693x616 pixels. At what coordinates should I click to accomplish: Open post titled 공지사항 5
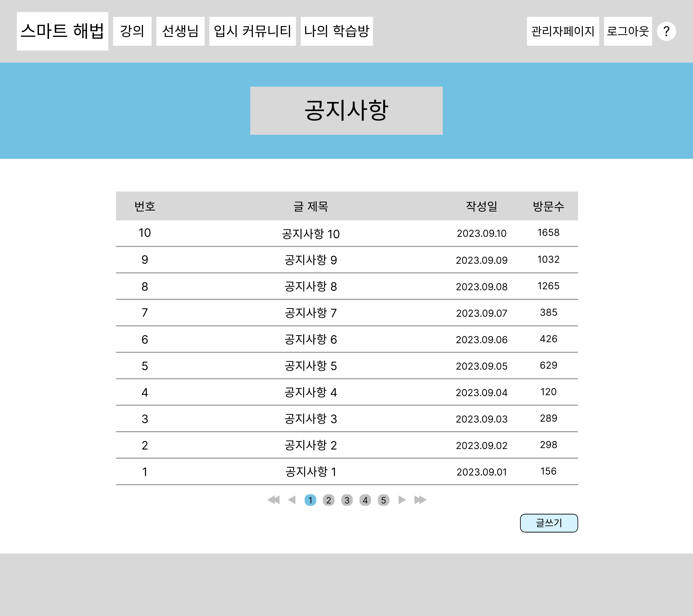[x=311, y=366]
